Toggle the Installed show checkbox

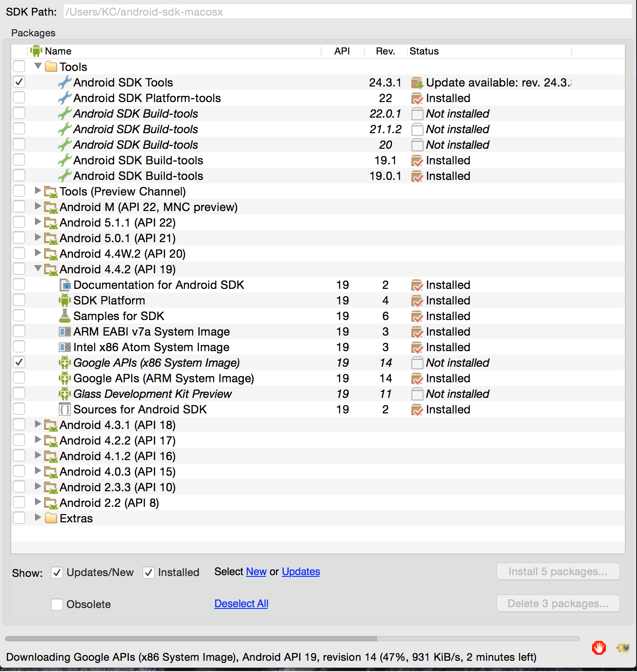[149, 573]
